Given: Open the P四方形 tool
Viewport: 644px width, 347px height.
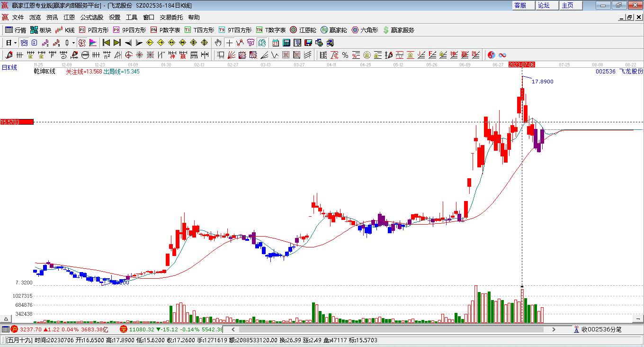Looking at the screenshot, I should (x=93, y=30).
